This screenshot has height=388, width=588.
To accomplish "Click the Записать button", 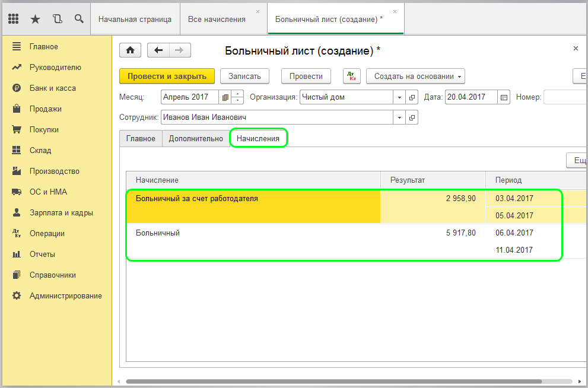I will pos(244,76).
